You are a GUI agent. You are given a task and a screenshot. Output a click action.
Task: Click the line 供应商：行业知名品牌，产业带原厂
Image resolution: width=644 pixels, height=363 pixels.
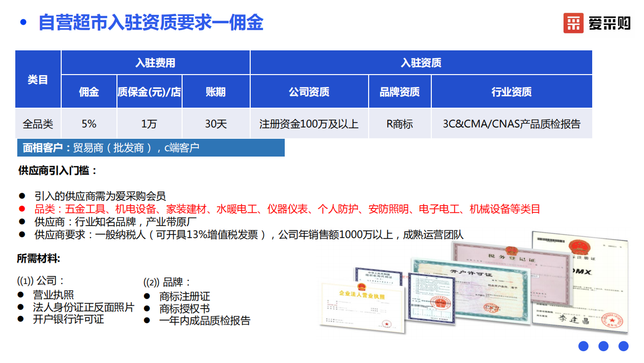point(115,222)
